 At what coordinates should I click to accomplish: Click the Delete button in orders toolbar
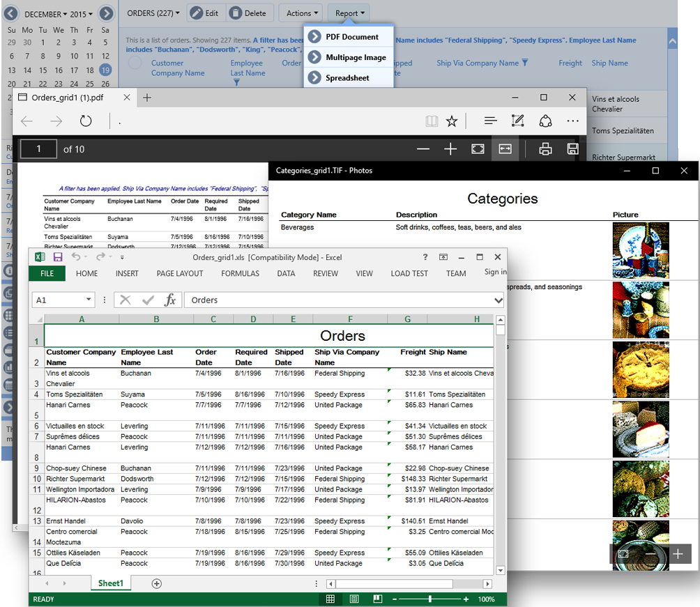[x=248, y=13]
